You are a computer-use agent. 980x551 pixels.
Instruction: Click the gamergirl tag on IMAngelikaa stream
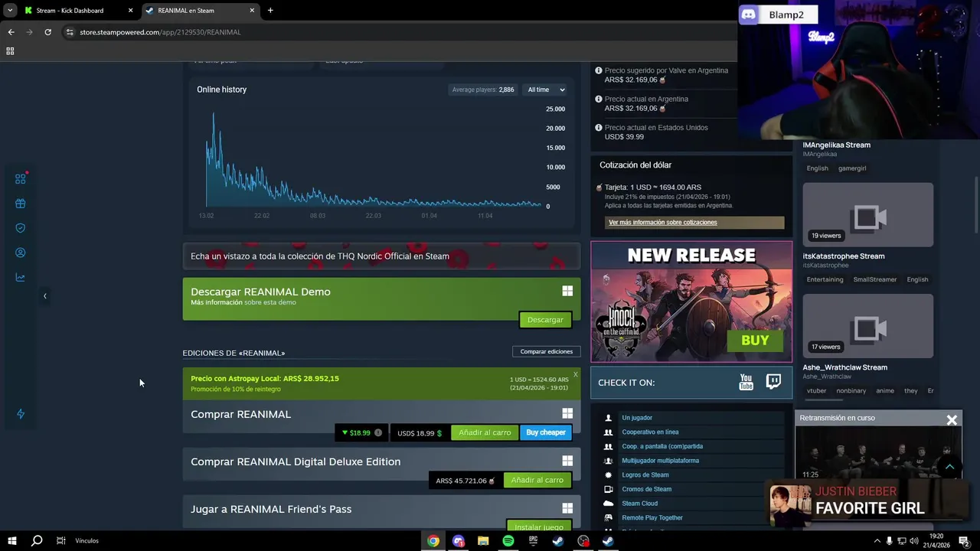[852, 168]
